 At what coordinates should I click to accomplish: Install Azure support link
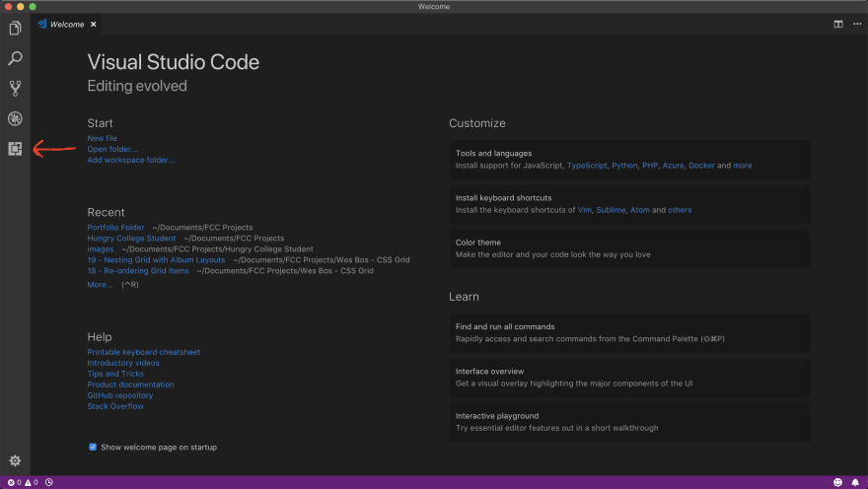(673, 166)
